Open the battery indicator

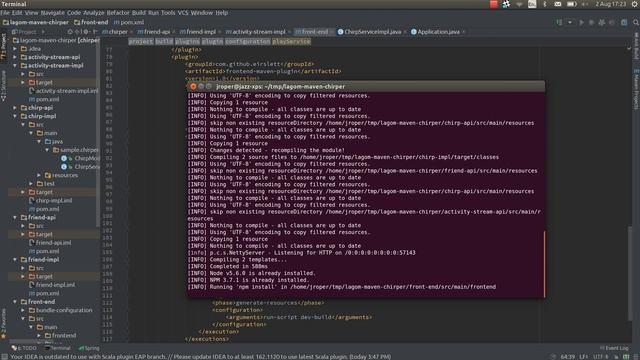(x=571, y=4)
